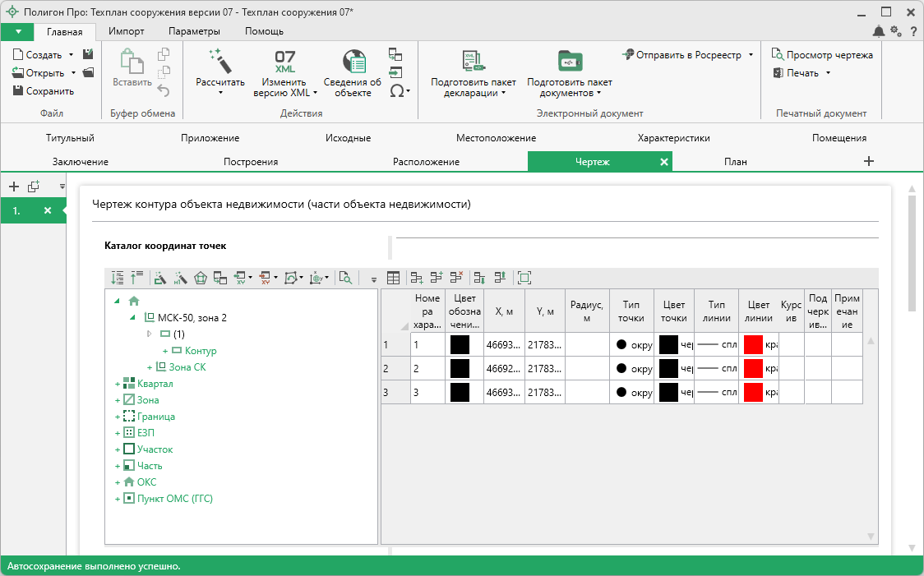This screenshot has width=924, height=576.
Task: Select the Участок item in the tree
Action: [x=155, y=449]
